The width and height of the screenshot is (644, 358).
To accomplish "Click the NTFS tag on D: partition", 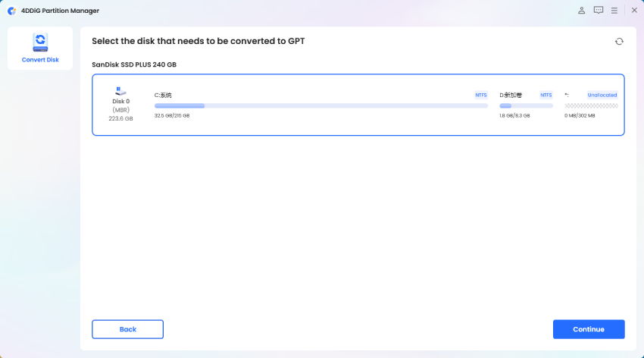I will point(546,95).
